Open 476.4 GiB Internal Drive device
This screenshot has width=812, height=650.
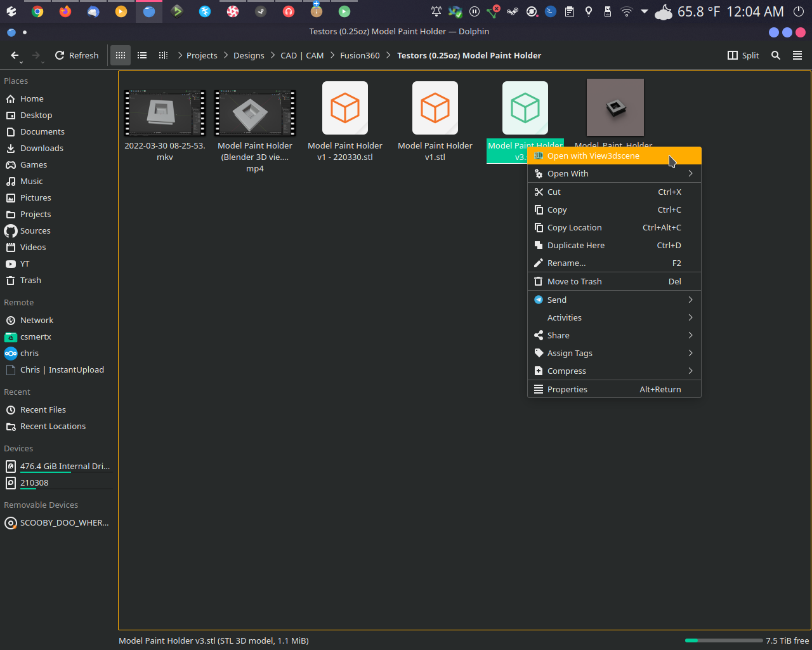pos(58,467)
